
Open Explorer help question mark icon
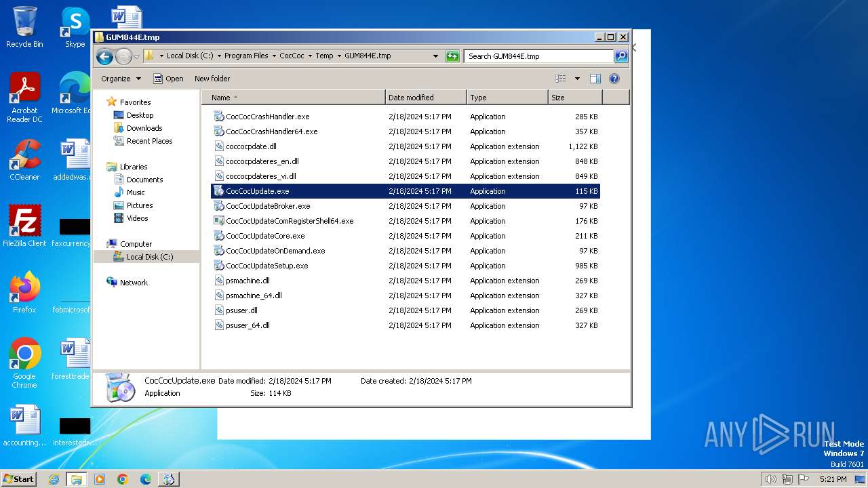[x=614, y=79]
